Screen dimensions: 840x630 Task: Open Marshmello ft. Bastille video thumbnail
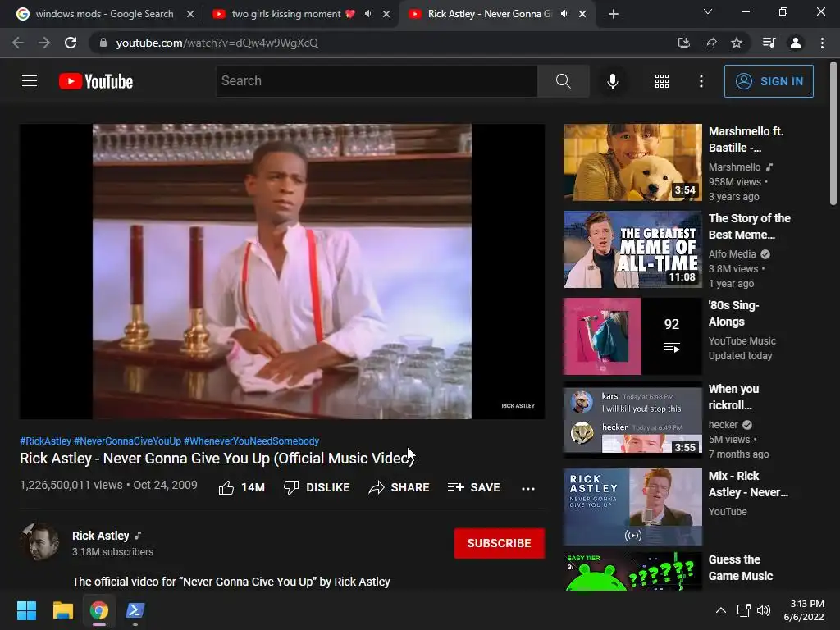point(632,162)
